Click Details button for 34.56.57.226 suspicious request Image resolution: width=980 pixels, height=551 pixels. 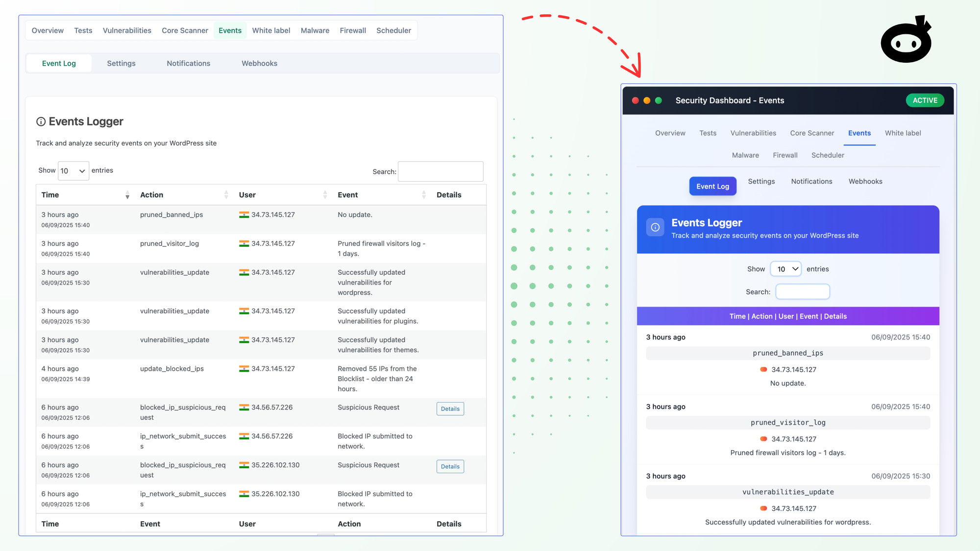point(450,409)
